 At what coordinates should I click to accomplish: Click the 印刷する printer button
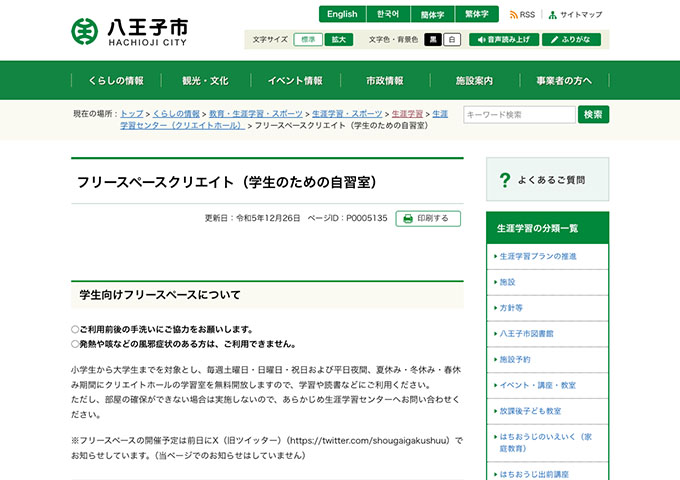(428, 219)
